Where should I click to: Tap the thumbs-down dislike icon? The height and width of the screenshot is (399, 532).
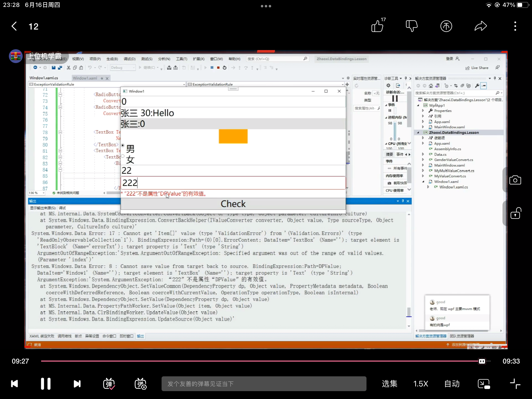[412, 26]
